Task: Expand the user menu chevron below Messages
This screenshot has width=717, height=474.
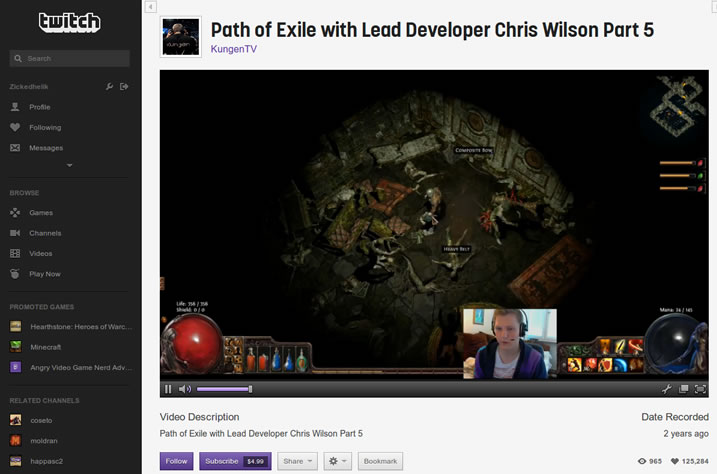Action: 70,165
